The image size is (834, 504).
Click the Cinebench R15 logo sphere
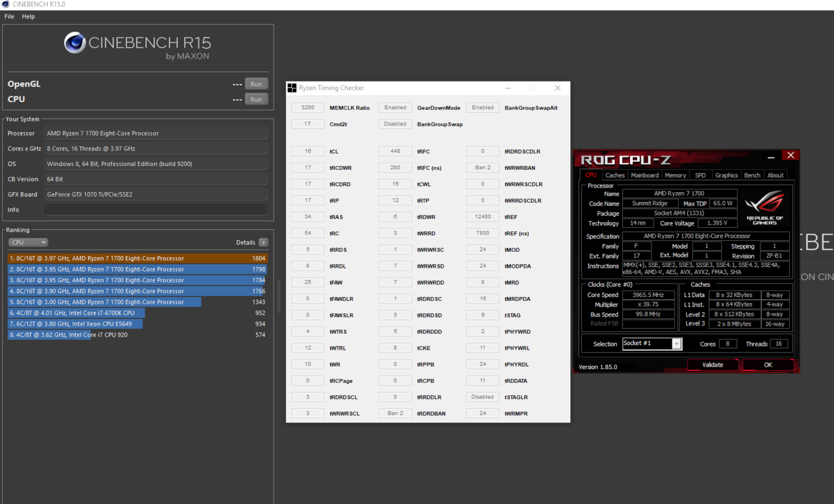(75, 43)
